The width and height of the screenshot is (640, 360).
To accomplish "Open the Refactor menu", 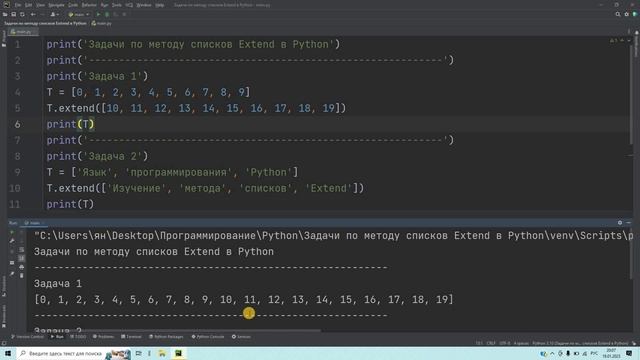I will click(x=89, y=5).
